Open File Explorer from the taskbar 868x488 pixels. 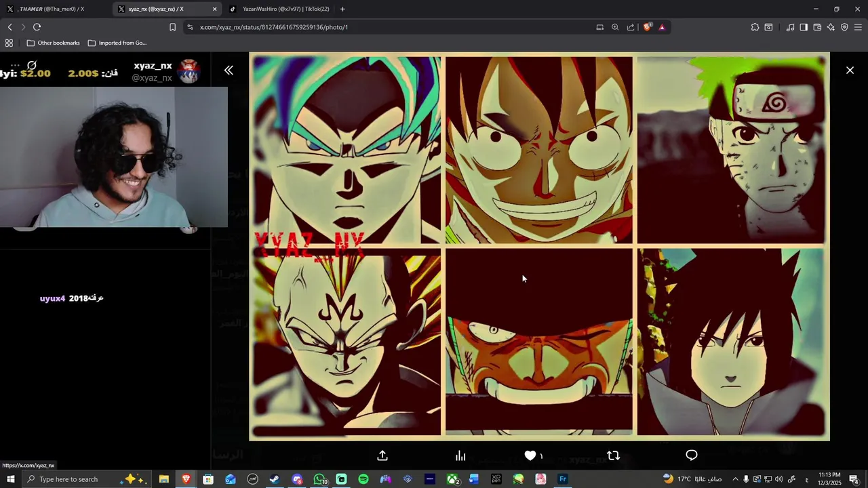tap(163, 479)
